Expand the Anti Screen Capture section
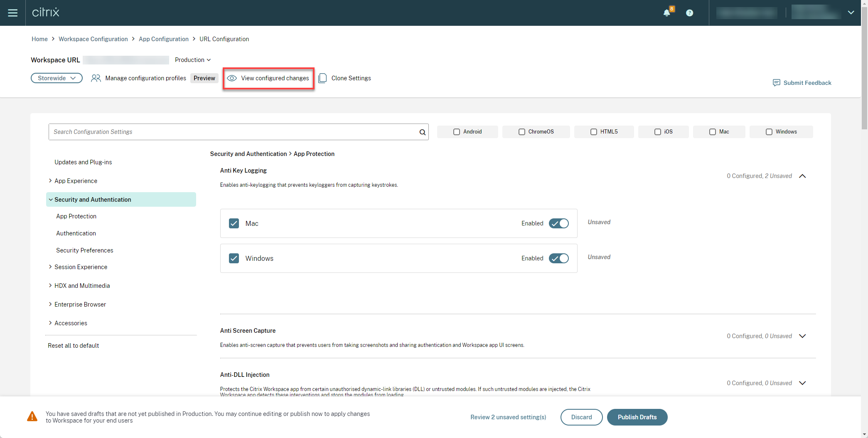Viewport: 868px width, 438px height. click(x=802, y=336)
